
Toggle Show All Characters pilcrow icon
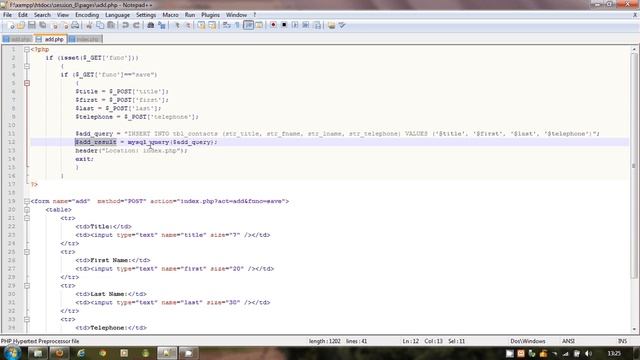[x=237, y=25]
